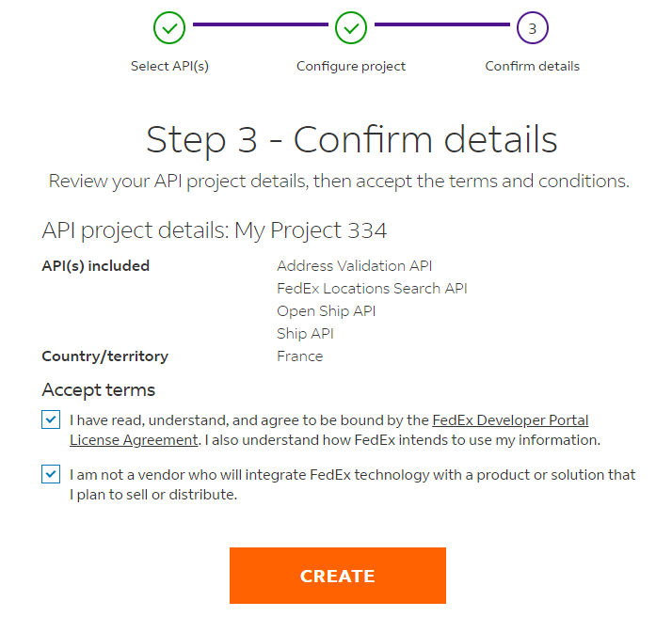The width and height of the screenshot is (672, 633).
Task: Toggle the not-a-vendor checkbox
Action: tap(51, 474)
